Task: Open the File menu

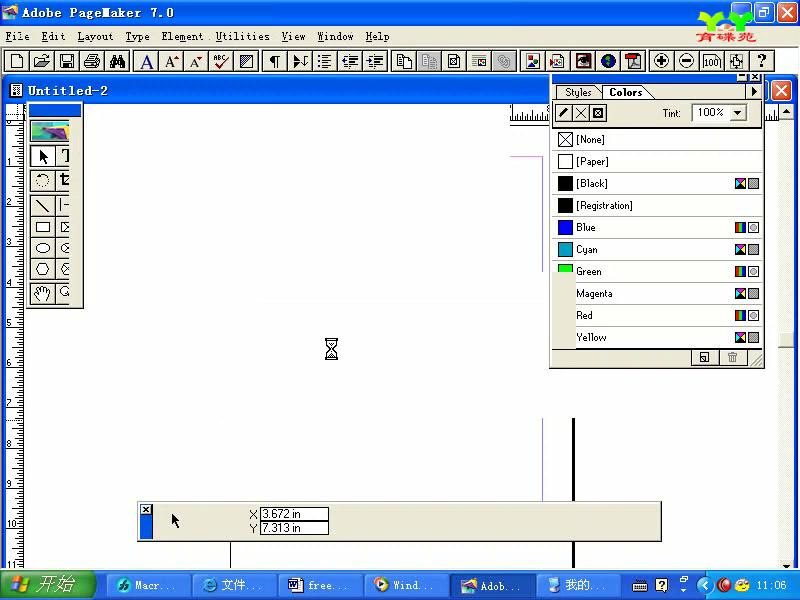Action: click(x=17, y=36)
